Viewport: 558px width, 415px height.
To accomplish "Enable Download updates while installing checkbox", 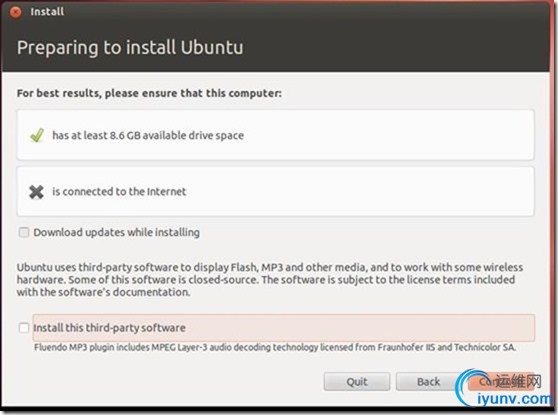I will (x=24, y=232).
